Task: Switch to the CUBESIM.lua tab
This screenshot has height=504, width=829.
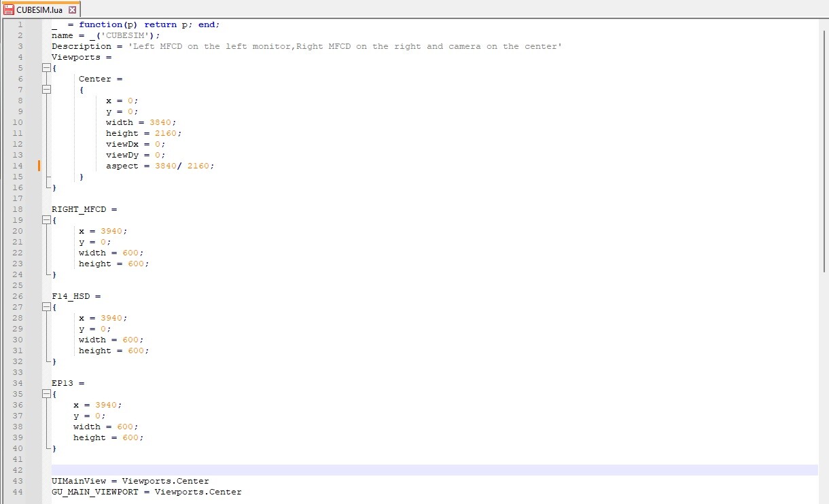Action: point(41,10)
